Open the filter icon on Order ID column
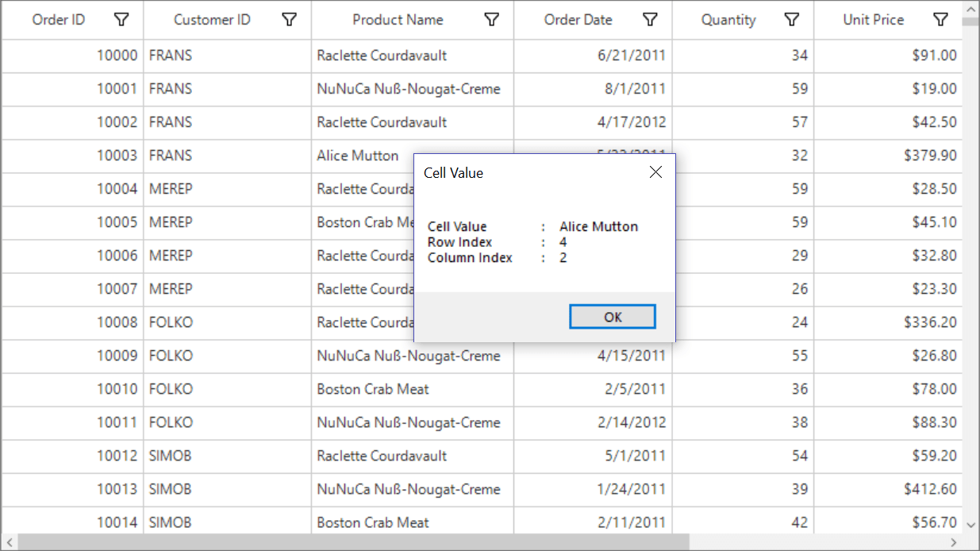 point(121,19)
